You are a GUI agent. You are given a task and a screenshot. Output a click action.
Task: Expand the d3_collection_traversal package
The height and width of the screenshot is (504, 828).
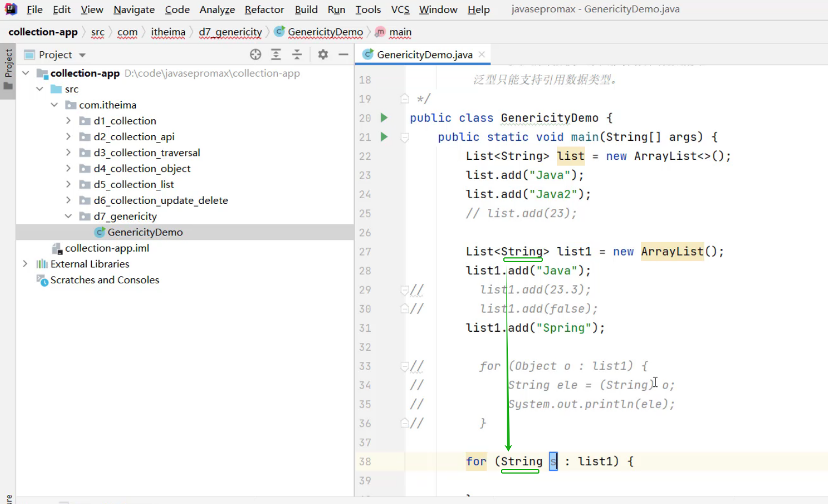[68, 153]
